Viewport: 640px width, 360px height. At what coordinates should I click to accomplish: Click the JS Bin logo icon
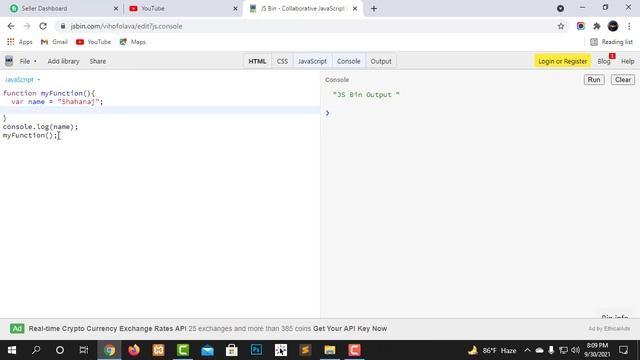9,61
